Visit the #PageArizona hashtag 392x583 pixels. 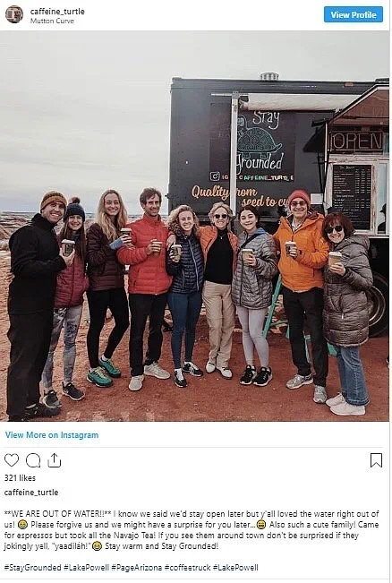pyautogui.click(x=137, y=568)
